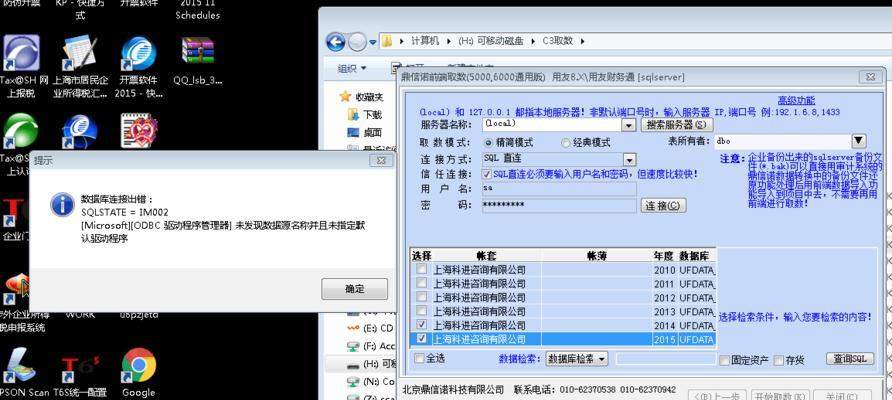Go back in the Explorer window
Viewport: 892px width, 400px height.
pyautogui.click(x=336, y=41)
